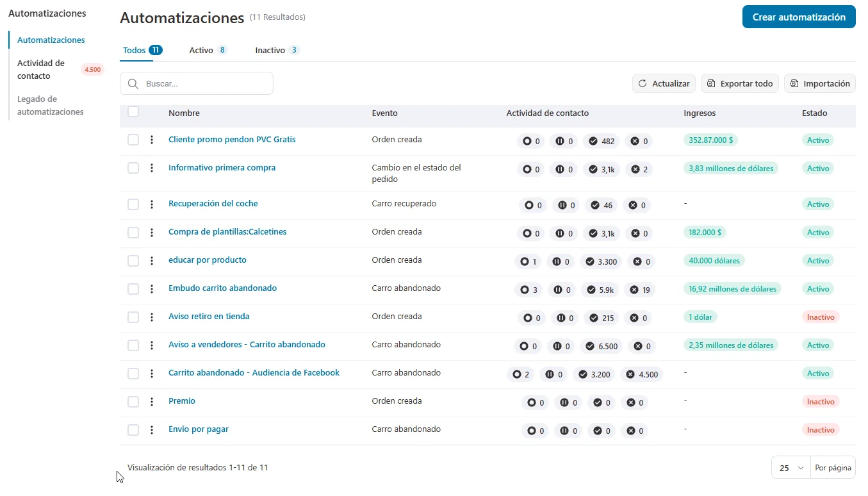Viewport: 868px width, 496px height.
Task: Click the magnifier icon in the search bar
Action: click(133, 83)
